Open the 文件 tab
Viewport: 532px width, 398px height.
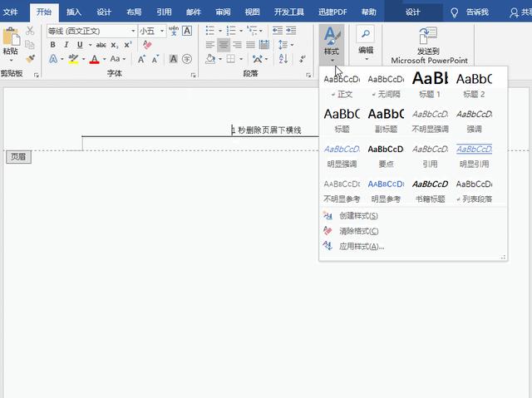coord(10,12)
